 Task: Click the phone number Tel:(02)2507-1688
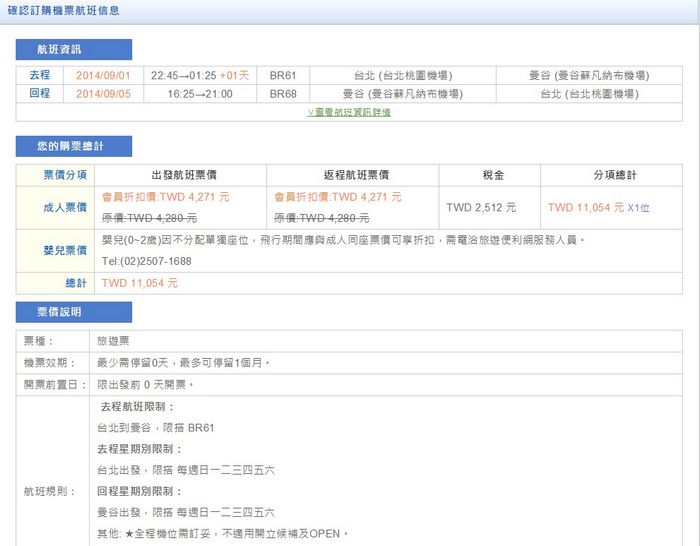point(147,261)
